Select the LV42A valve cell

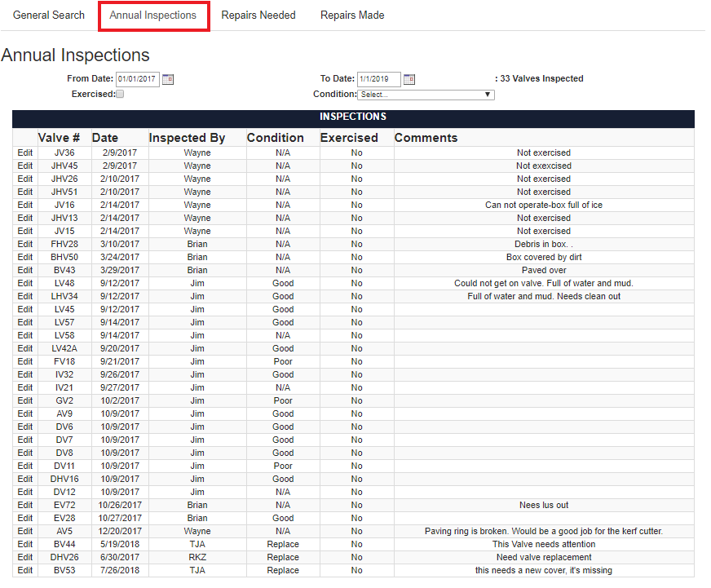coord(64,348)
